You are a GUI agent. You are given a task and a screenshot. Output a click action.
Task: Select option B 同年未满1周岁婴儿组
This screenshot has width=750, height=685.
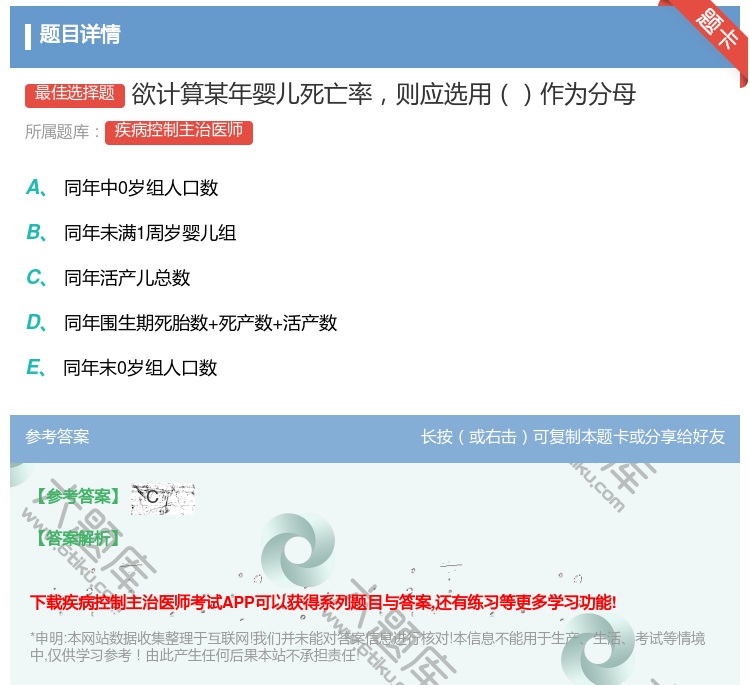[131, 233]
